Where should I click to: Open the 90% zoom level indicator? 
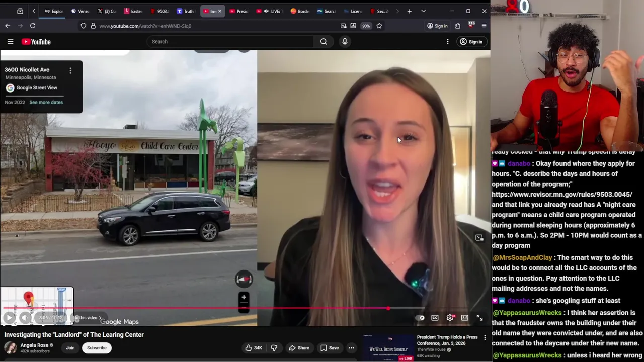pyautogui.click(x=366, y=26)
